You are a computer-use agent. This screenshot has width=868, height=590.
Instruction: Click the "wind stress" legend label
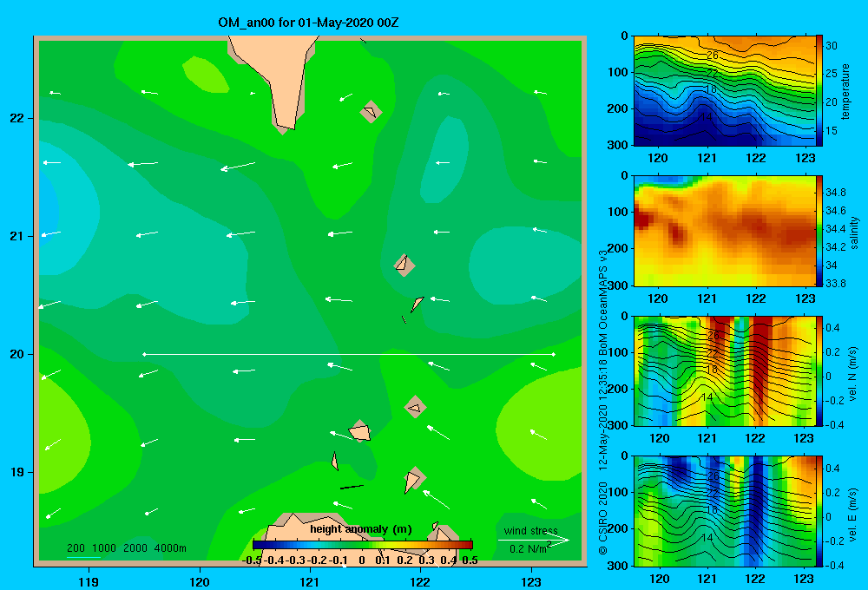tap(531, 530)
